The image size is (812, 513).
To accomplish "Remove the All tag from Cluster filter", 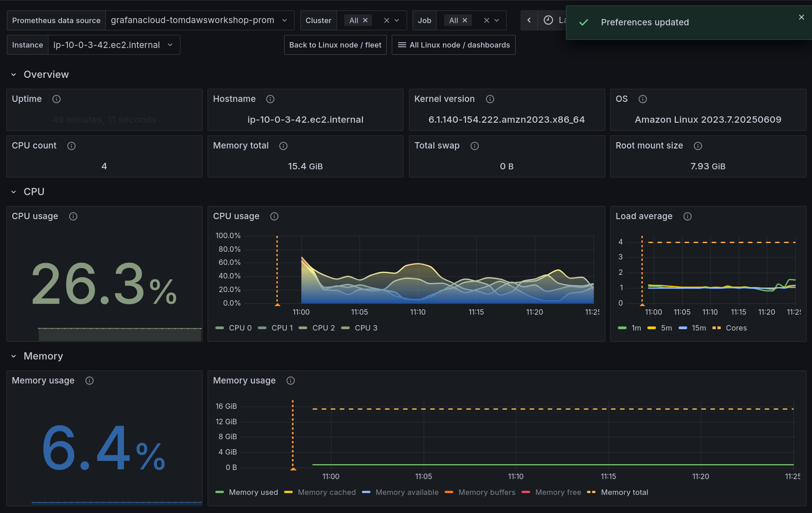I will [x=365, y=20].
